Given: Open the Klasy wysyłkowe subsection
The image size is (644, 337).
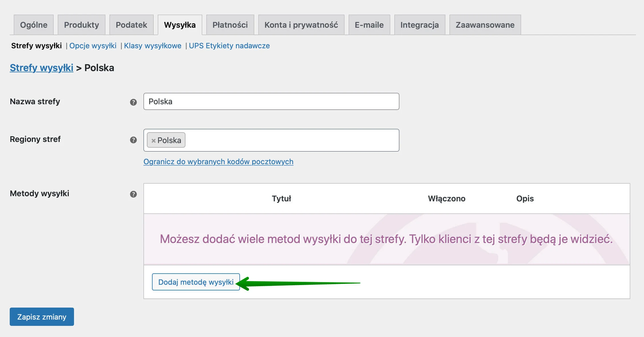Looking at the screenshot, I should pos(153,46).
